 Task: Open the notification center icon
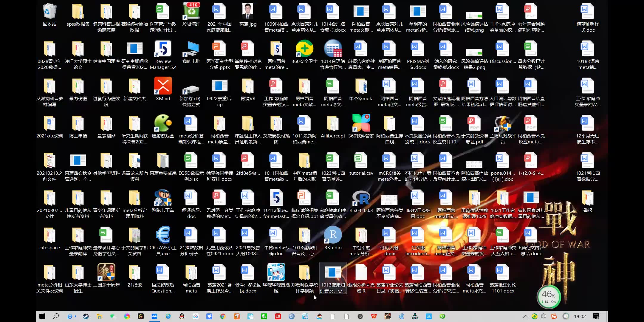tap(596, 316)
